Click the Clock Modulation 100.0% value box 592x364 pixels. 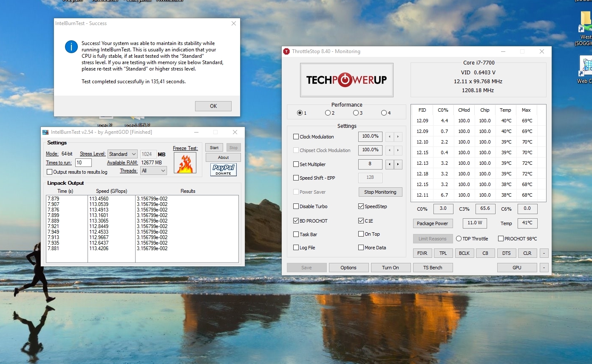pos(370,137)
